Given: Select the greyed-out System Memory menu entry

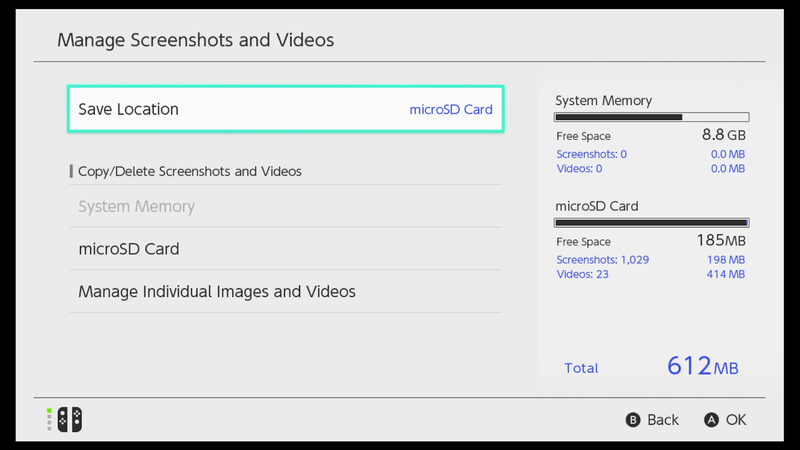Looking at the screenshot, I should click(286, 206).
